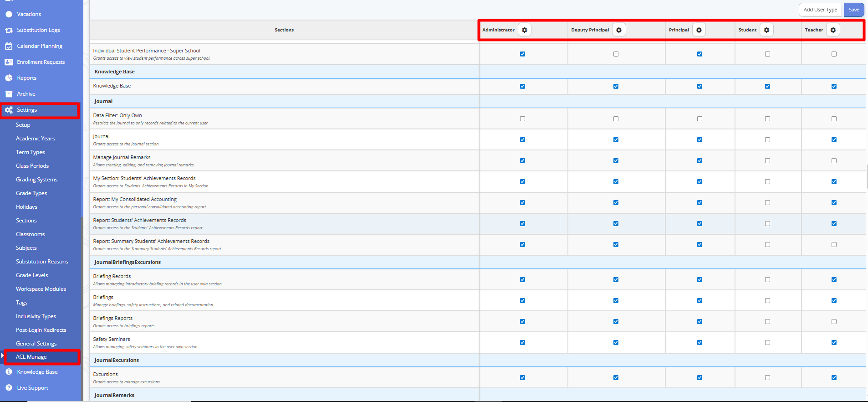The width and height of the screenshot is (868, 402).
Task: Click the Add User Type button
Action: click(820, 10)
